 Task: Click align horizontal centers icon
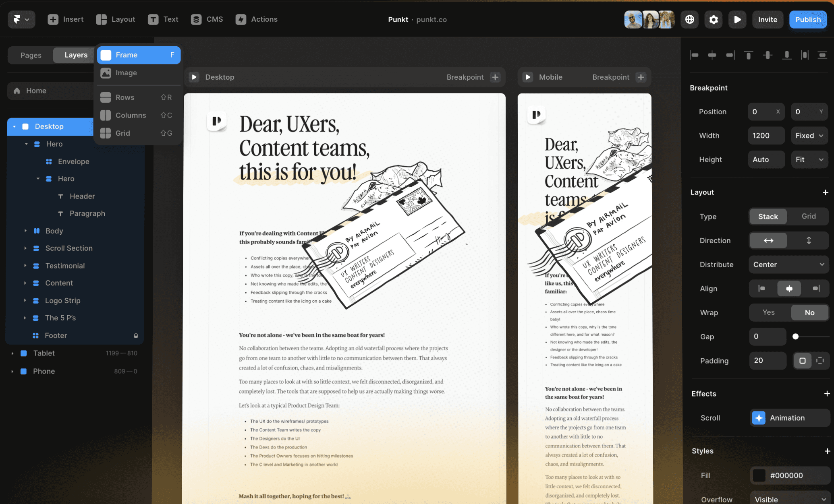coord(712,55)
